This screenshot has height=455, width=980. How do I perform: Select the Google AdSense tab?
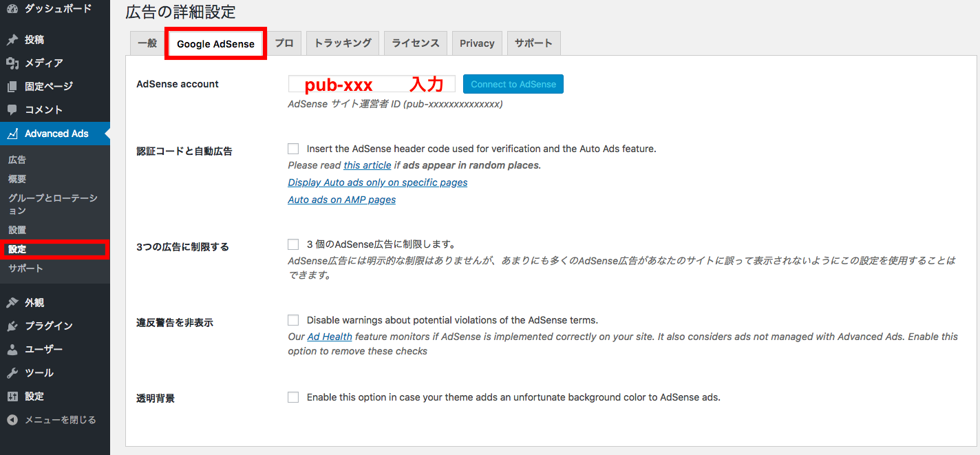tap(215, 43)
